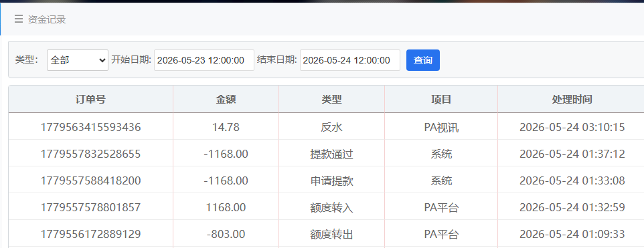644x248 pixels.
Task: Click the 额度转入 type cell
Action: pyautogui.click(x=331, y=207)
